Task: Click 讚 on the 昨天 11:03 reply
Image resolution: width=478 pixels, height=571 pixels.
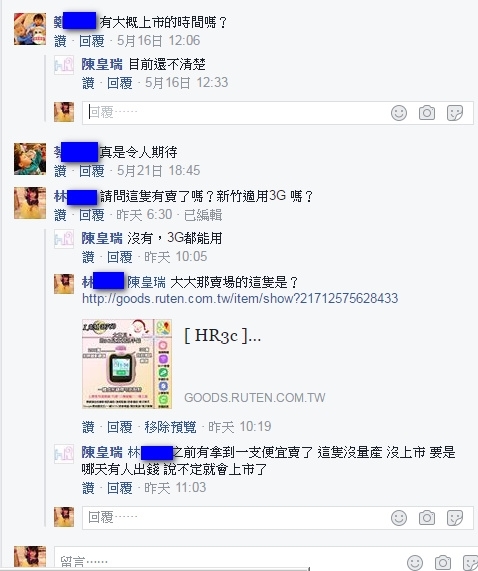Action: point(88,488)
